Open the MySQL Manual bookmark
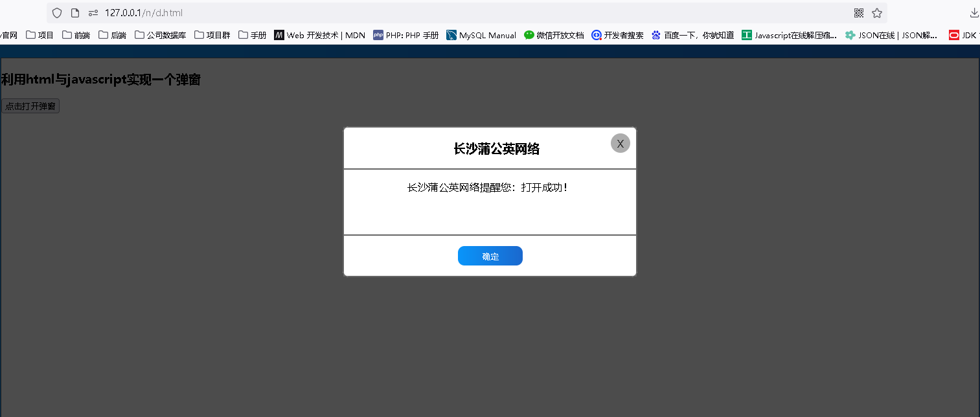The image size is (980, 417). point(481,35)
